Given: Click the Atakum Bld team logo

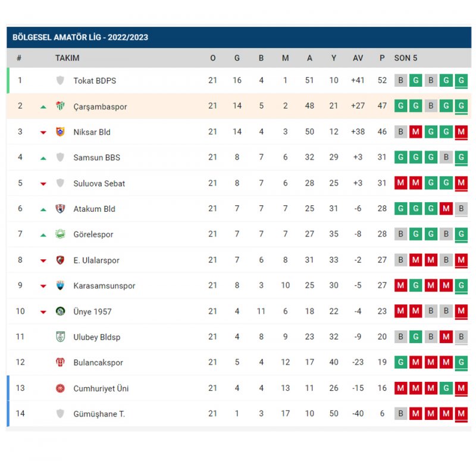Looking at the screenshot, I should [x=60, y=209].
